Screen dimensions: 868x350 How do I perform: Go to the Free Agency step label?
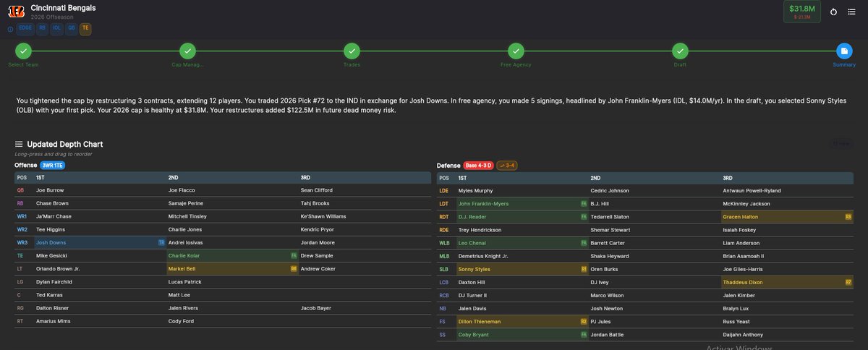[516, 64]
